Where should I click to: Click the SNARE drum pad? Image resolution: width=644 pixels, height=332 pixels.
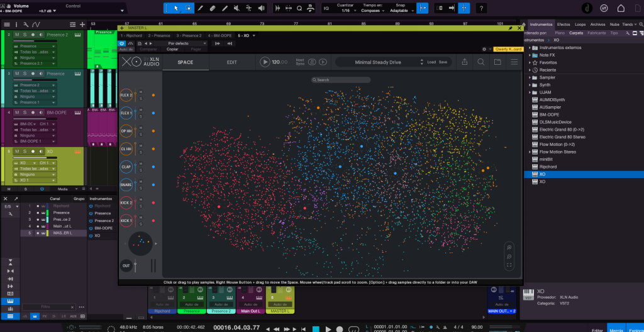126,185
